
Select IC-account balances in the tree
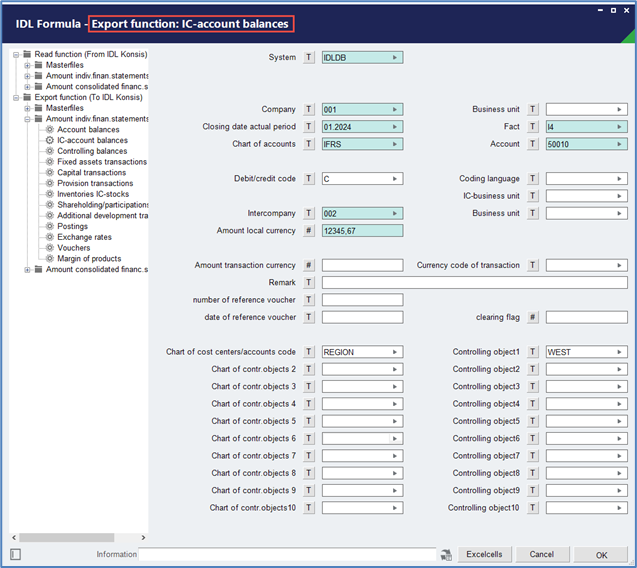coord(92,140)
